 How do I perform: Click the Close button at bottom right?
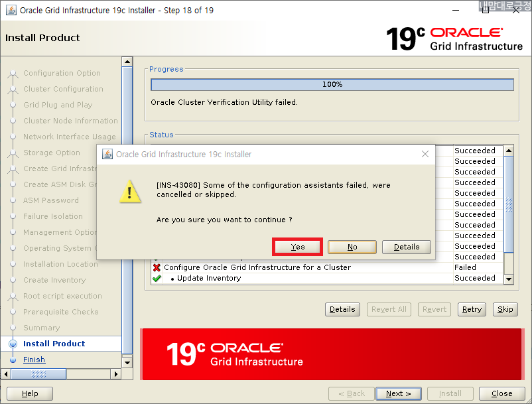pos(501,393)
